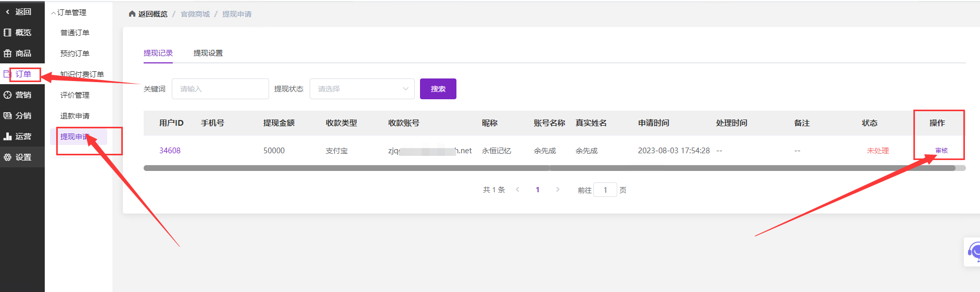This screenshot has height=292, width=980.
Task: Select the 提现记录 tab
Action: point(158,53)
